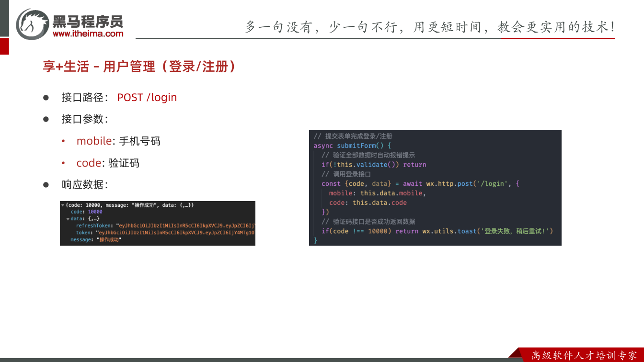This screenshot has height=362, width=644.
Task: Click the mobile parameter name
Action: coord(94,141)
